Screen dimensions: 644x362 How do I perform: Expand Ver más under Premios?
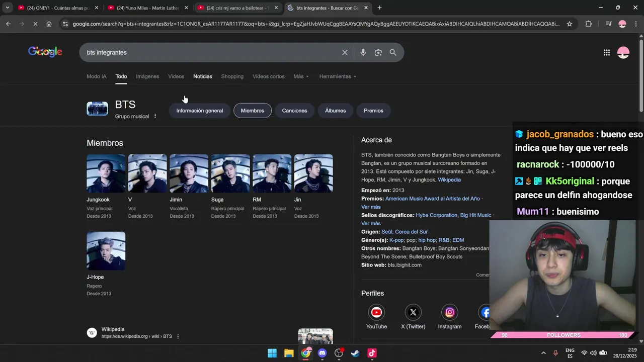click(371, 207)
